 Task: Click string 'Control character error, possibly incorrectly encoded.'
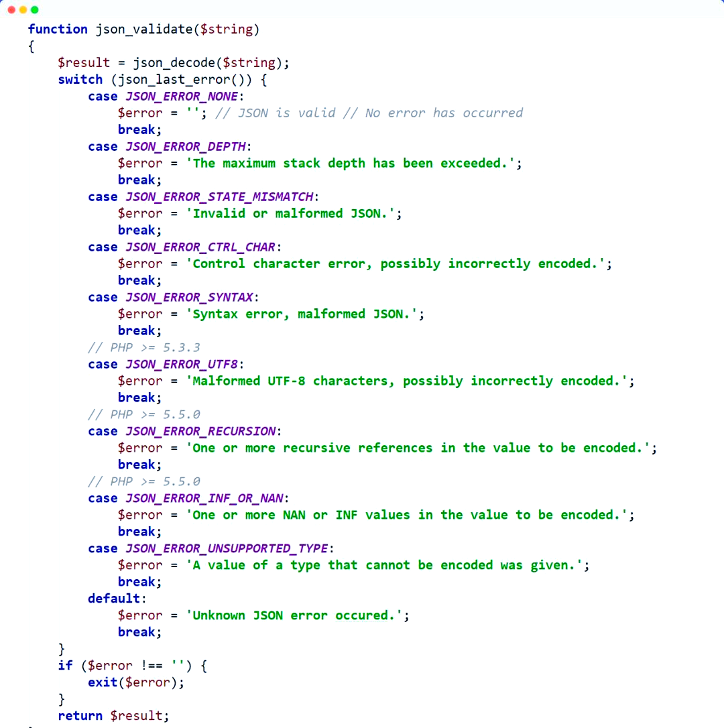pyautogui.click(x=396, y=263)
